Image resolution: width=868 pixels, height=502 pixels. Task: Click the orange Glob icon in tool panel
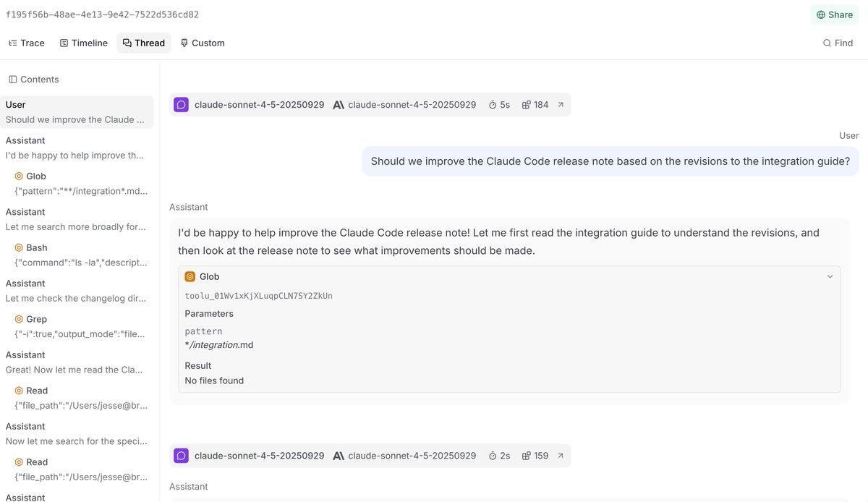coord(190,277)
